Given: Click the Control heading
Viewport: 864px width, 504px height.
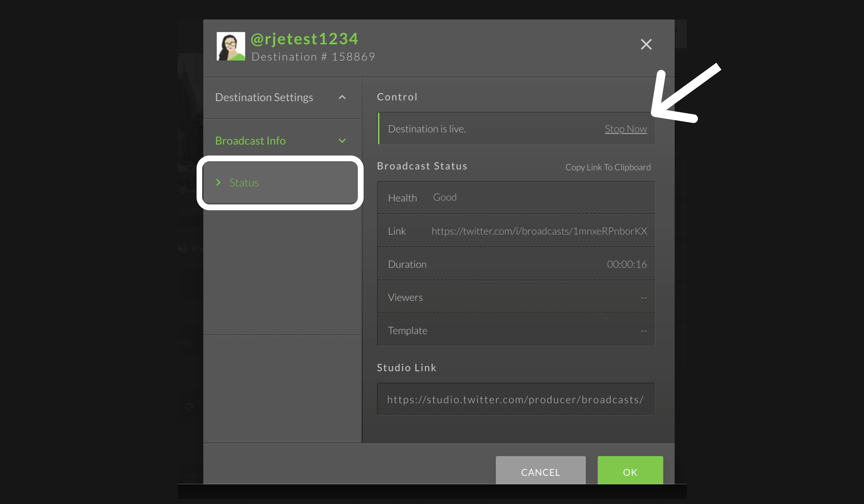Looking at the screenshot, I should (x=397, y=97).
